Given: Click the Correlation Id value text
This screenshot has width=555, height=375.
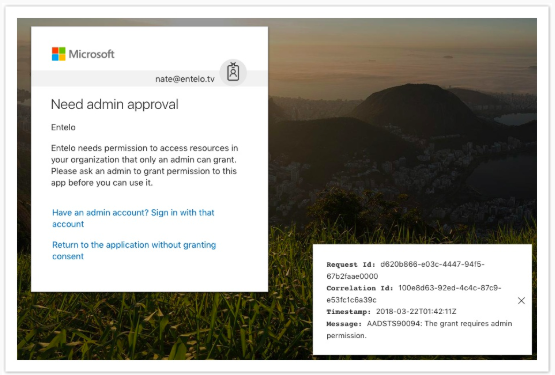Looking at the screenshot, I should tap(414, 294).
